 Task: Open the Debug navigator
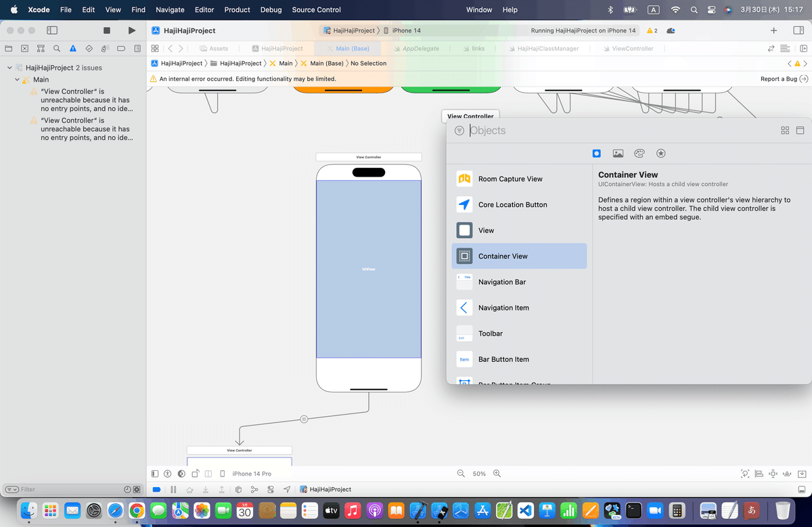105,49
